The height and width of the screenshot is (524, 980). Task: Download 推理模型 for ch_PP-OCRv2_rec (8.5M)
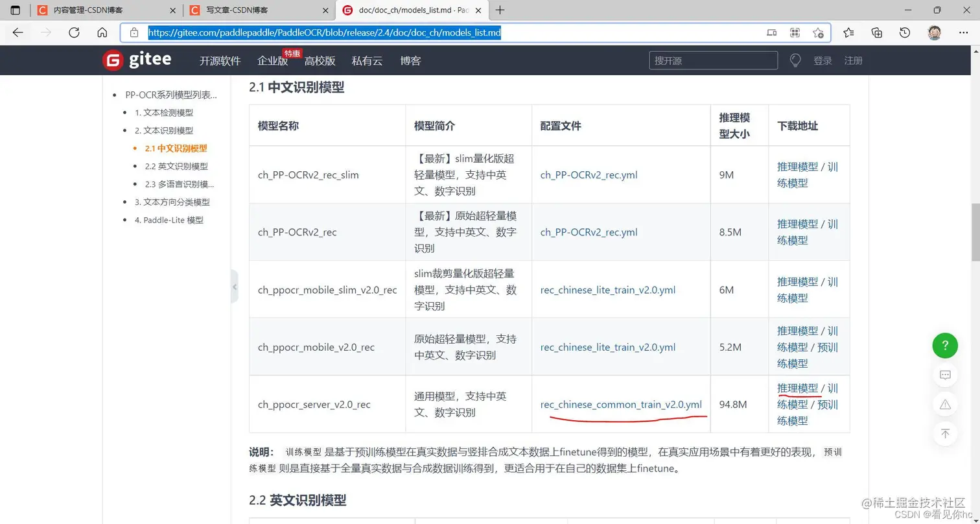click(797, 224)
